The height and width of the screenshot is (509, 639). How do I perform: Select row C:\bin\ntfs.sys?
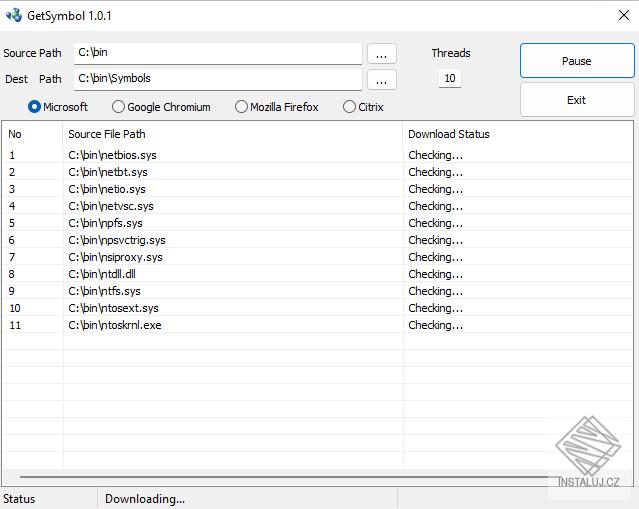coord(318,291)
